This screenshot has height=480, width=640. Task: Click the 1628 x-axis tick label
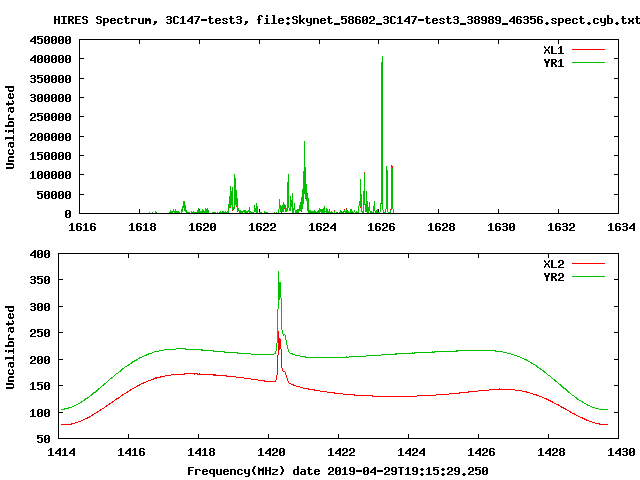pyautogui.click(x=441, y=227)
